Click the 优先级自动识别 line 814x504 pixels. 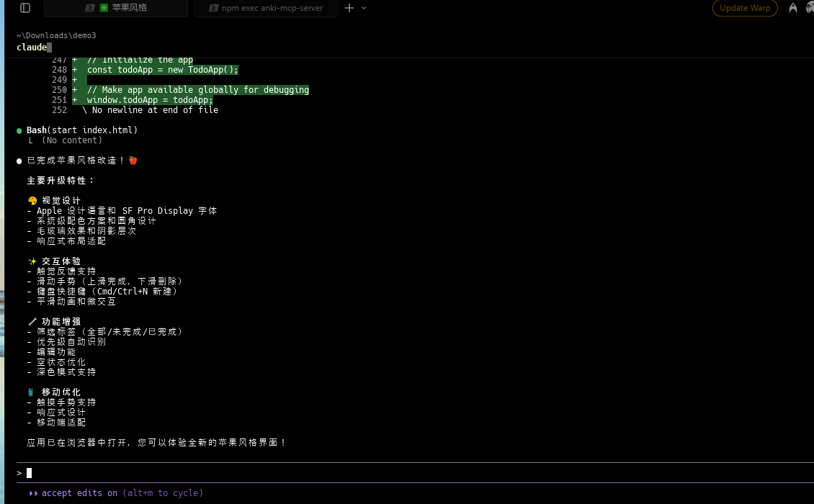coord(66,342)
